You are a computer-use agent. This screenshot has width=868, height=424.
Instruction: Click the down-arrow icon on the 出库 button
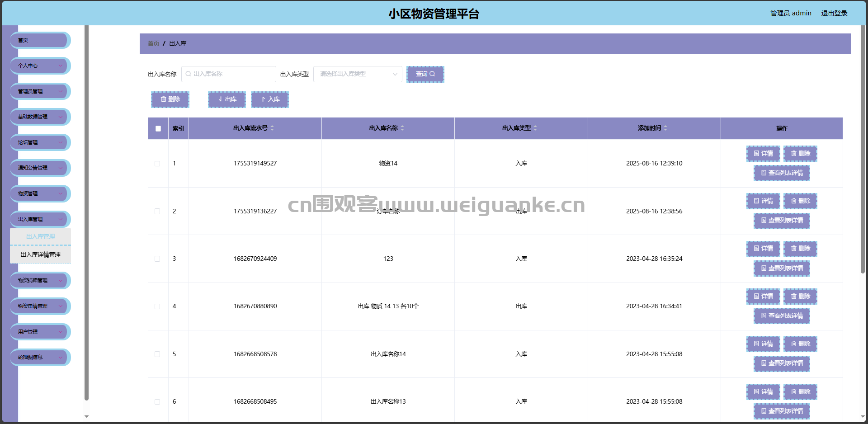220,99
